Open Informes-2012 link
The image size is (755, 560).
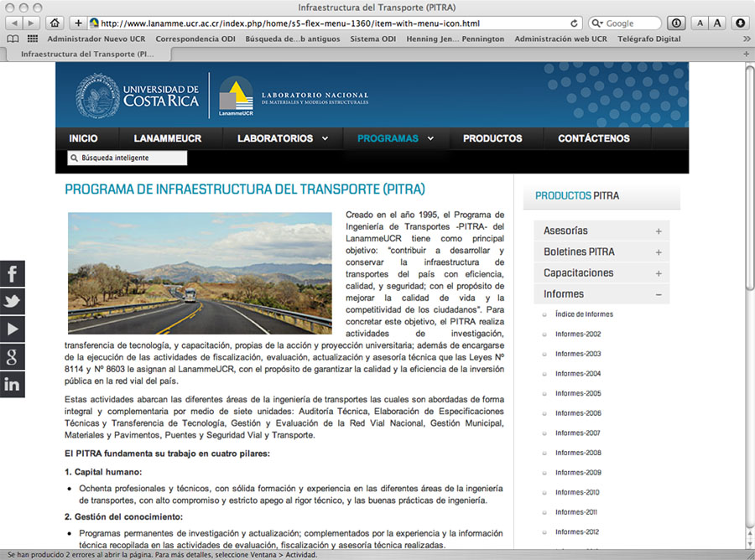[577, 531]
